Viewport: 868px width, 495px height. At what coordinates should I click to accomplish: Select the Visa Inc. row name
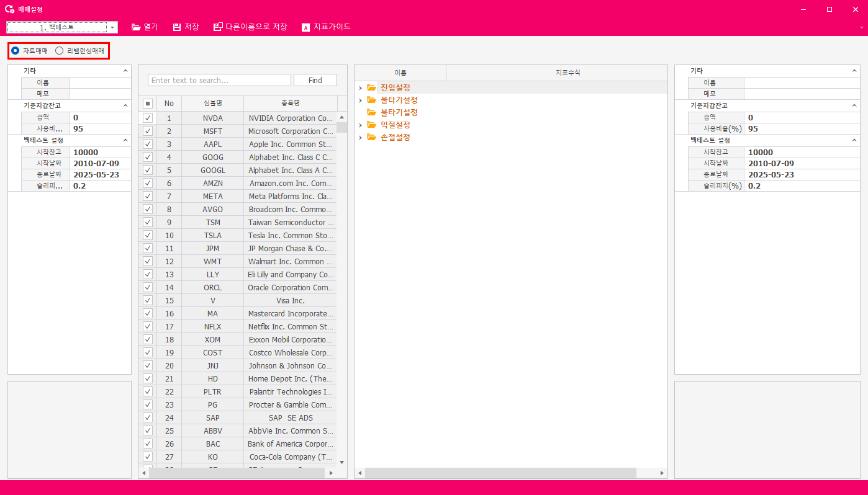[x=290, y=300]
